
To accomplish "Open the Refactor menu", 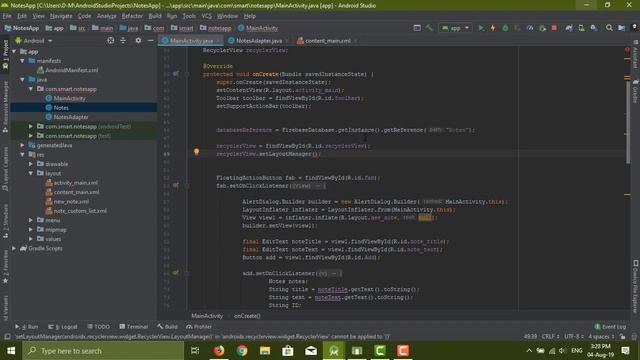I will click(132, 16).
